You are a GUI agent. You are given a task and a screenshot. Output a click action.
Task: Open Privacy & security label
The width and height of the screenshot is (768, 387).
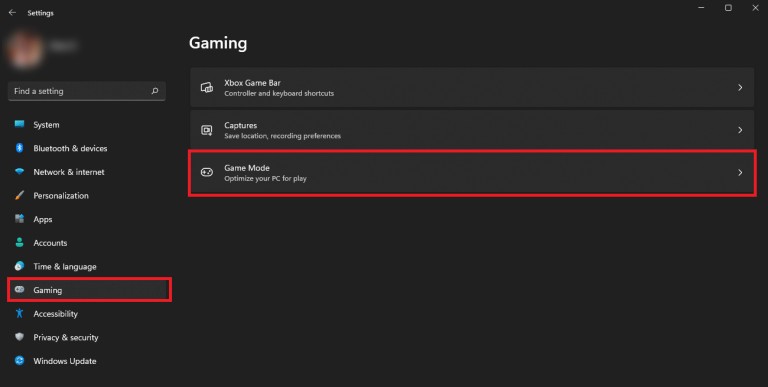[66, 338]
